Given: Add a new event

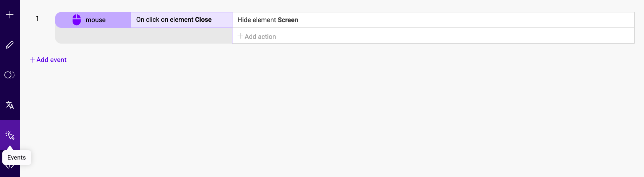Looking at the screenshot, I should [x=51, y=60].
